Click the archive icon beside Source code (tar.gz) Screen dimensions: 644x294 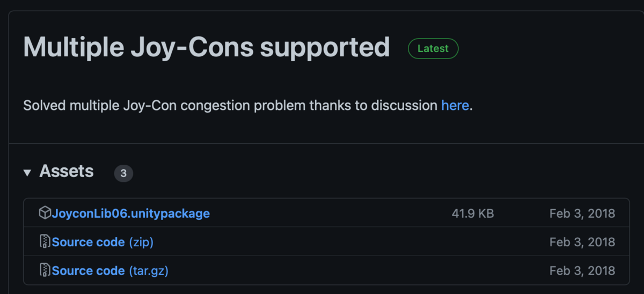pos(45,270)
